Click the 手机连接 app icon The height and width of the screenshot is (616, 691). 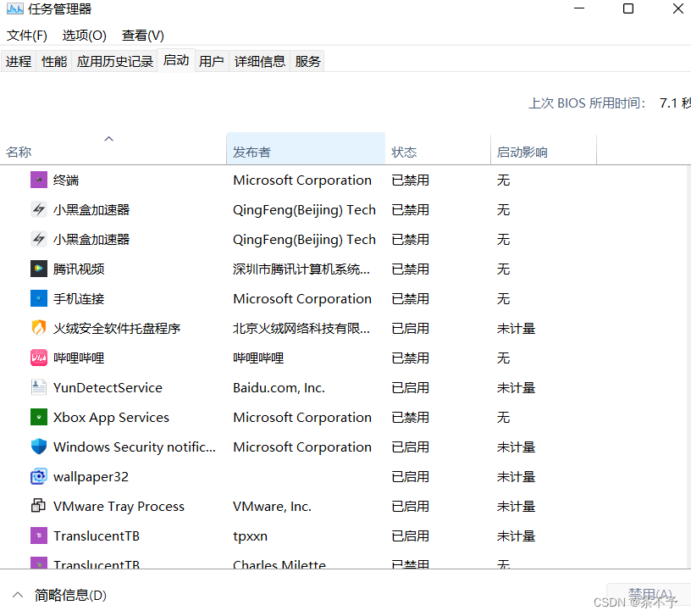tap(39, 298)
